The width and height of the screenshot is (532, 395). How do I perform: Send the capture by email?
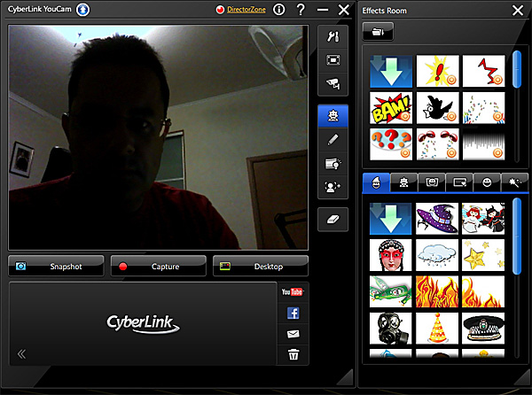point(293,334)
